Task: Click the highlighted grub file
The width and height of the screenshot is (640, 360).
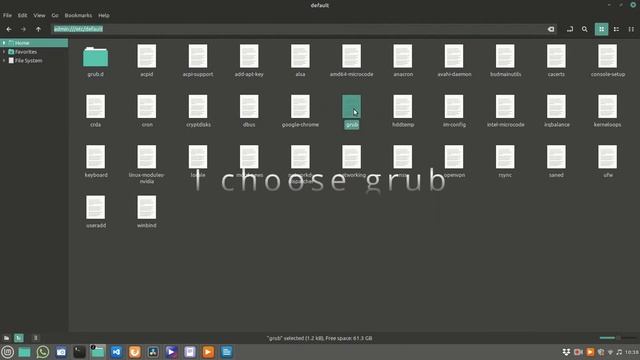Action: [x=351, y=111]
